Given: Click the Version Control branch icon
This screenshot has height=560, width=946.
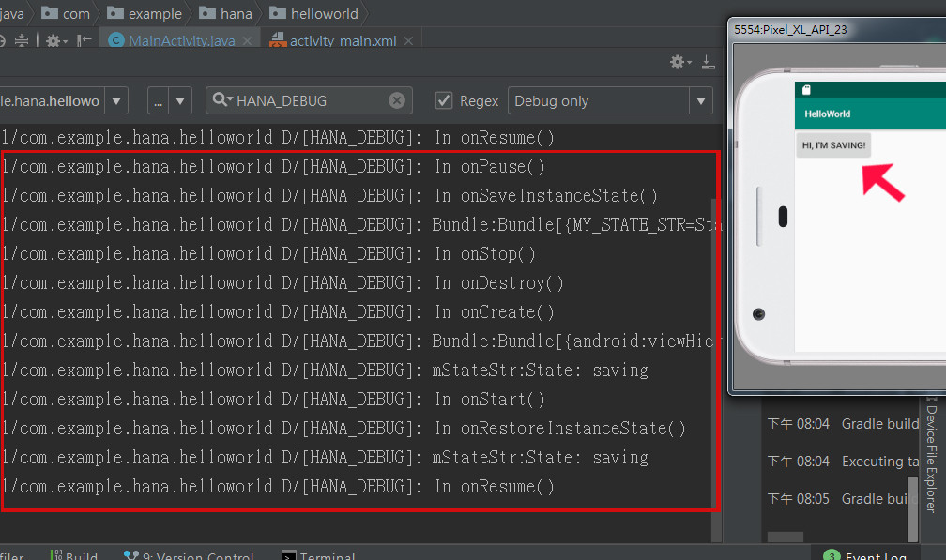Looking at the screenshot, I should (x=131, y=555).
